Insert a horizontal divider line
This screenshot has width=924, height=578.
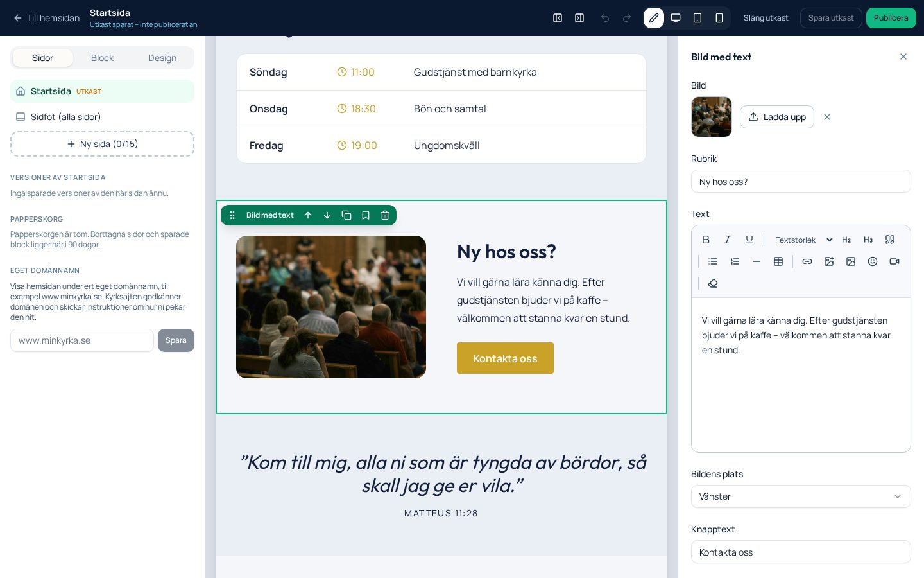(x=757, y=261)
